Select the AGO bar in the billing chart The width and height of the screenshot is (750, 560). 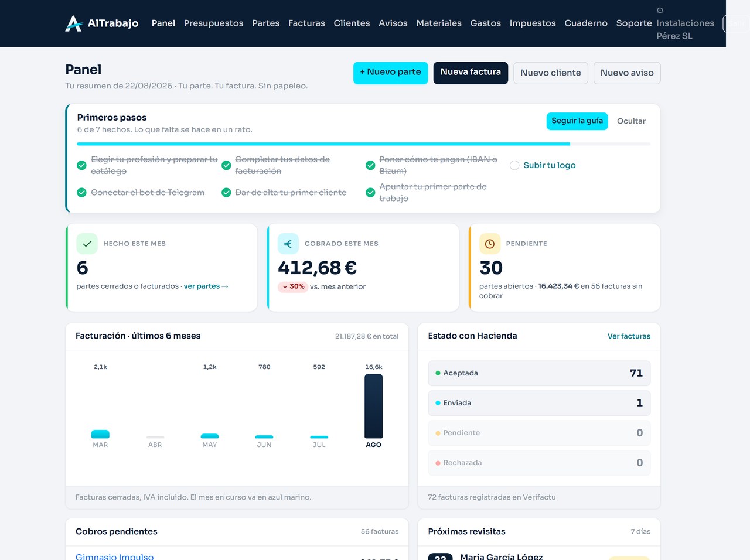coord(374,407)
